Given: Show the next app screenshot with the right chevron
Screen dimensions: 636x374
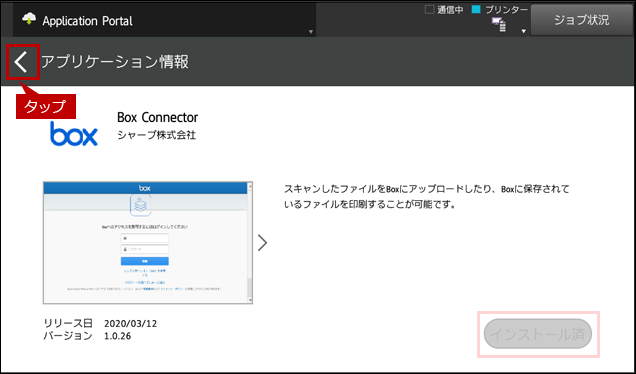Looking at the screenshot, I should 262,243.
